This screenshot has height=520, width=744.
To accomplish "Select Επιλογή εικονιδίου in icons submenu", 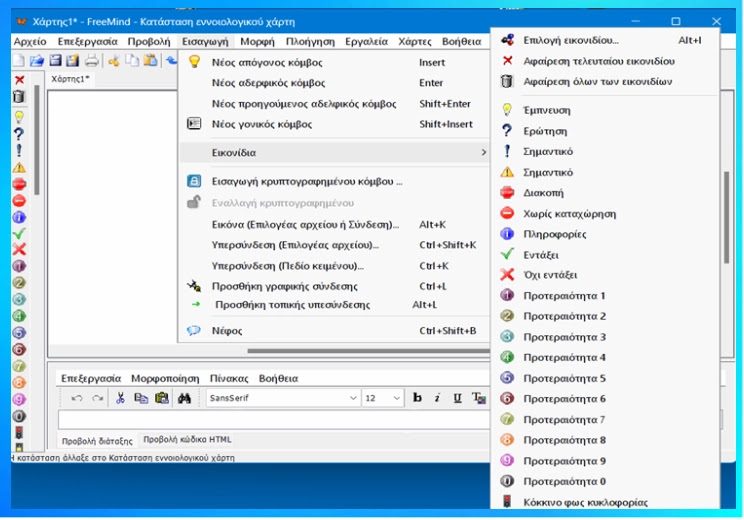I will pos(605,40).
